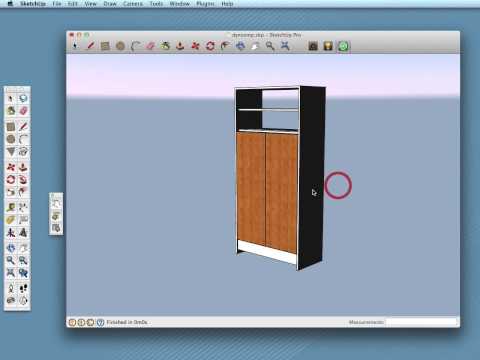Select the pink Eraser in top toolbar
This screenshot has height=360, width=480.
(x=150, y=46)
